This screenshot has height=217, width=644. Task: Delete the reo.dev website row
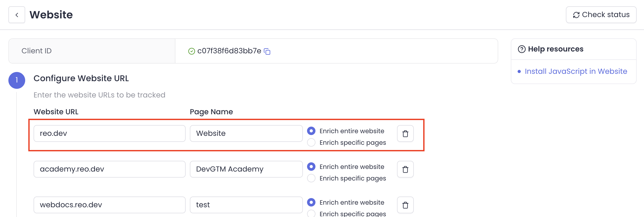click(405, 134)
